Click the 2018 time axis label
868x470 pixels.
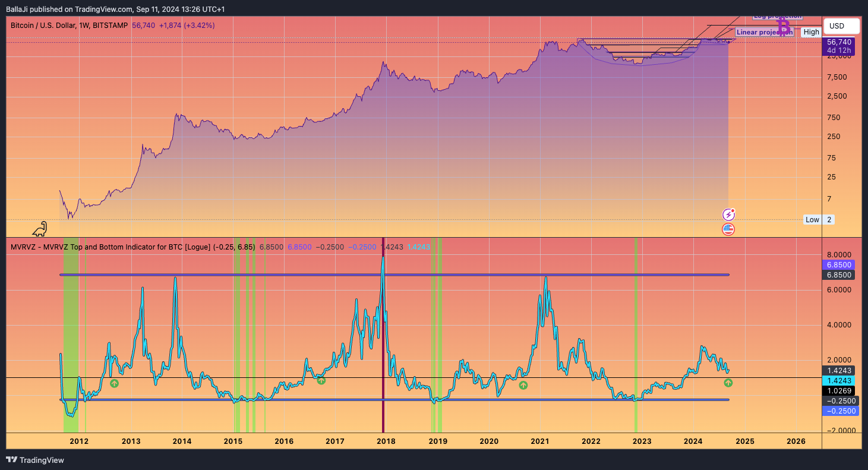pos(386,441)
